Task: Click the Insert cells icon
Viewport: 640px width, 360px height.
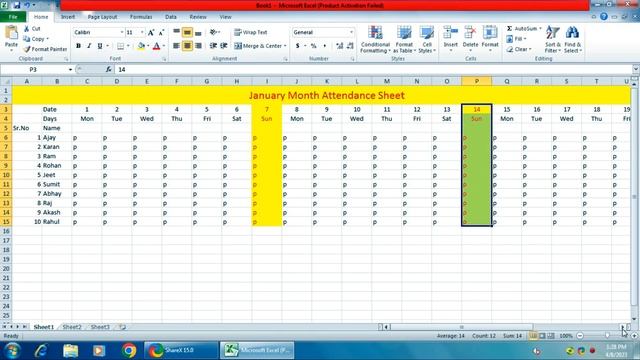Action: (450, 33)
